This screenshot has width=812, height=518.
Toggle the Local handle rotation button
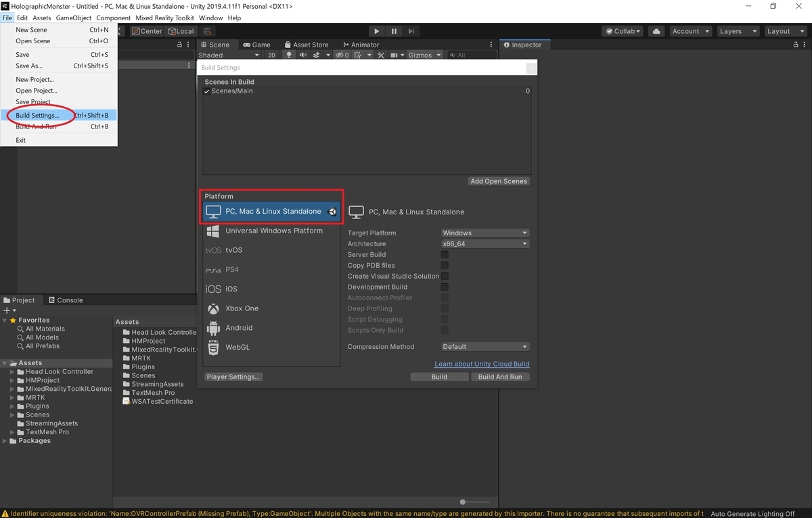[x=181, y=31]
